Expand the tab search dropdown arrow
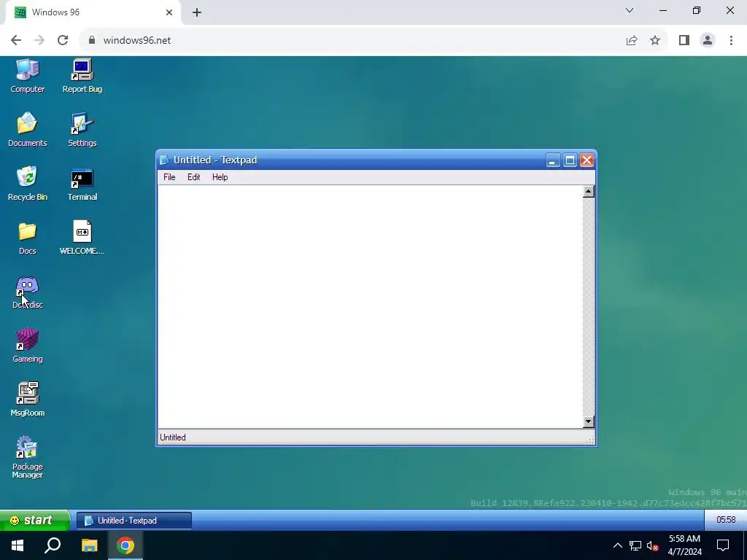This screenshot has width=747, height=560. click(630, 10)
